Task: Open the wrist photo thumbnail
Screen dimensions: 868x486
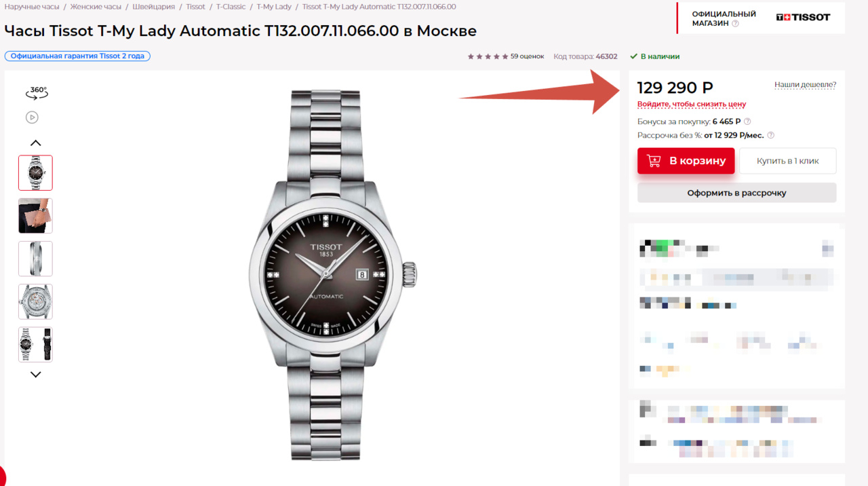Action: click(35, 216)
